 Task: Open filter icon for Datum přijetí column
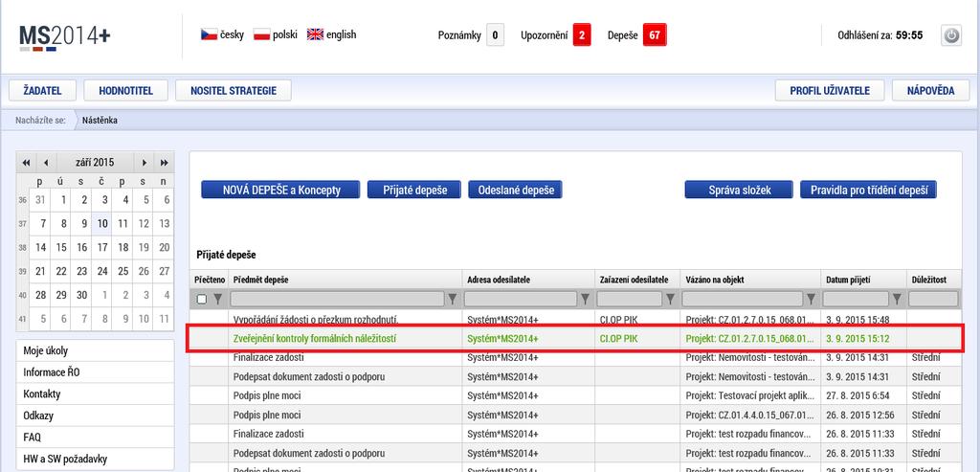click(897, 300)
